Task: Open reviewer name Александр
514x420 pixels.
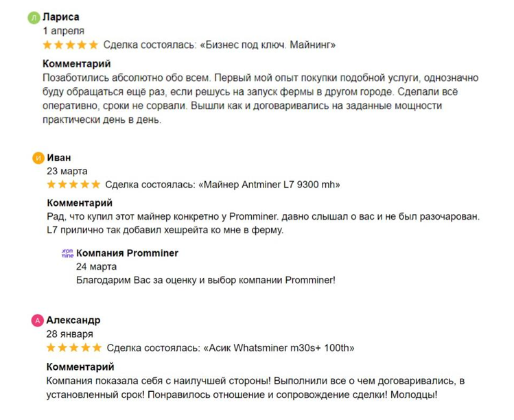Action: tap(73, 320)
